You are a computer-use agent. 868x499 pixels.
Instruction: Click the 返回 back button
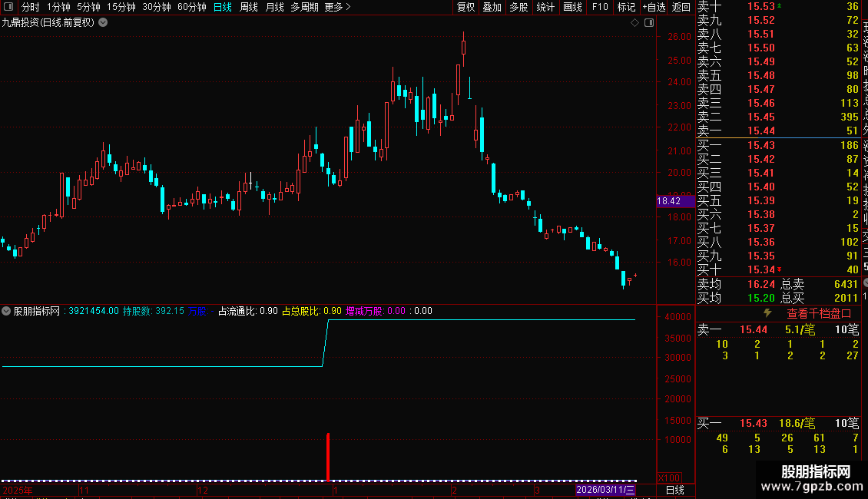(x=681, y=7)
